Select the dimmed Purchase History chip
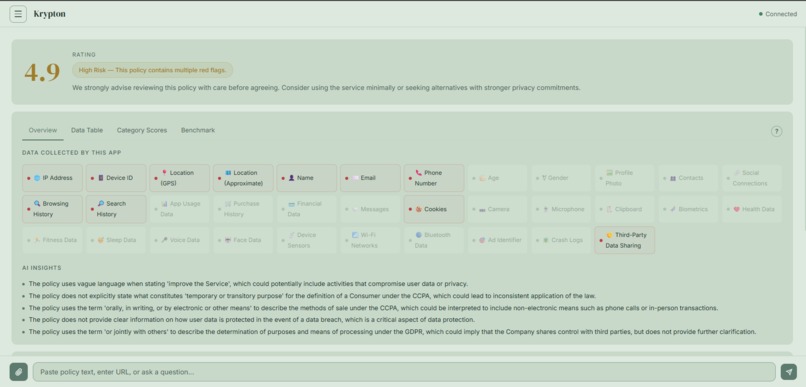 tap(243, 209)
